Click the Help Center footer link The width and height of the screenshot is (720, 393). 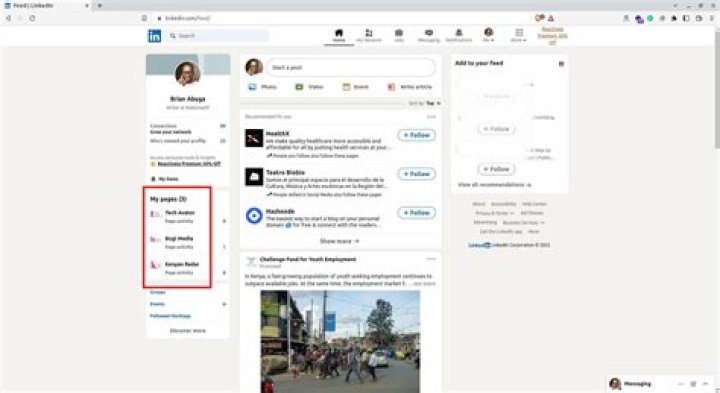pyautogui.click(x=534, y=204)
